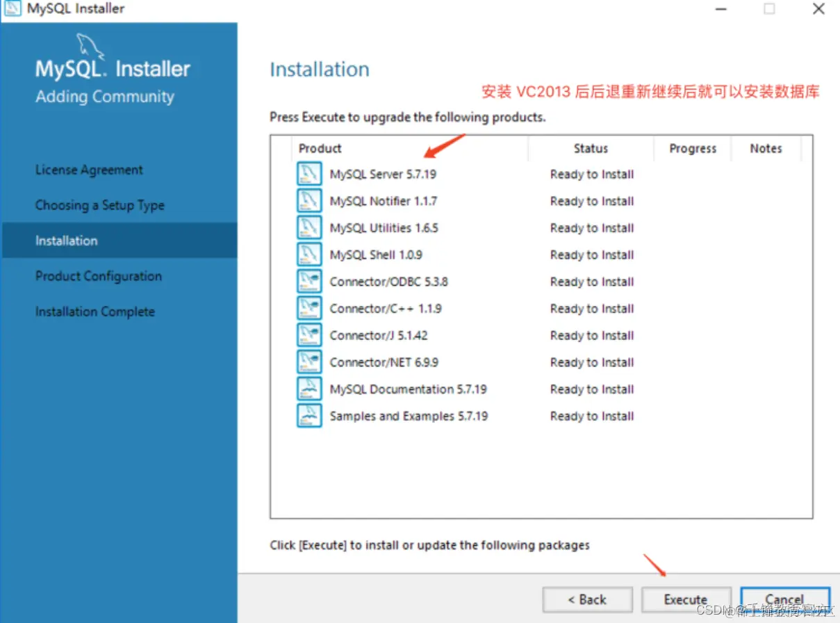
Task: Click Ready to Install status for Connector/ODBC
Action: coord(592,282)
